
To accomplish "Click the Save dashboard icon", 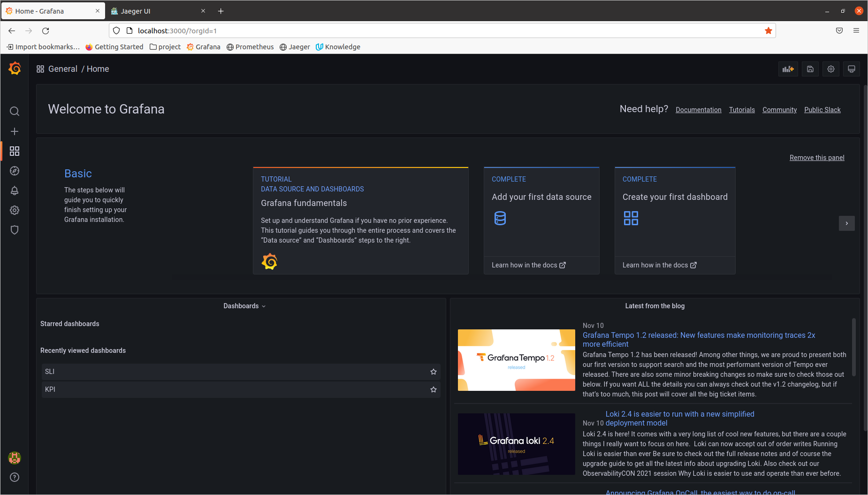I will [x=810, y=69].
